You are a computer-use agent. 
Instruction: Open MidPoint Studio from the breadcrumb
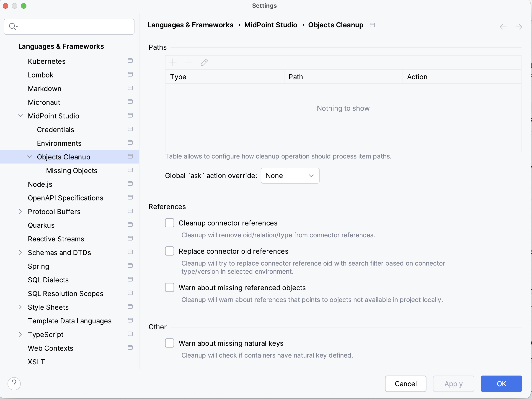point(271,25)
